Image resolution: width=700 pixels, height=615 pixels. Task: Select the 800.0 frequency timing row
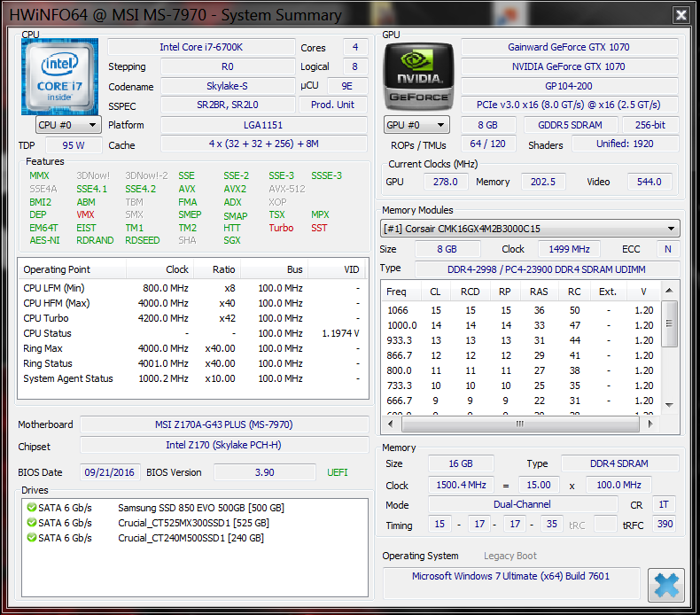point(520,370)
